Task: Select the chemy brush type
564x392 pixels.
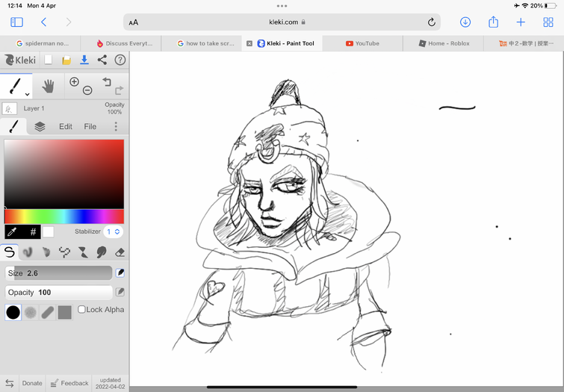Action: pos(83,252)
